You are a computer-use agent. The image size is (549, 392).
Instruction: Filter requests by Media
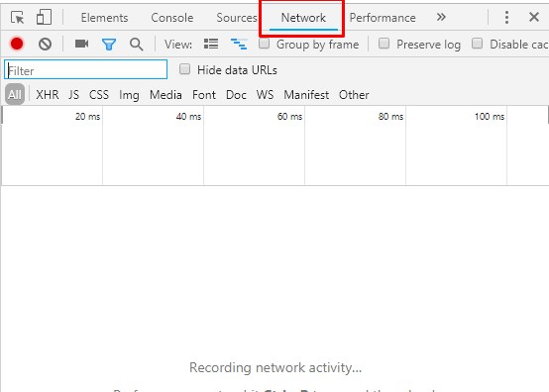click(x=165, y=95)
